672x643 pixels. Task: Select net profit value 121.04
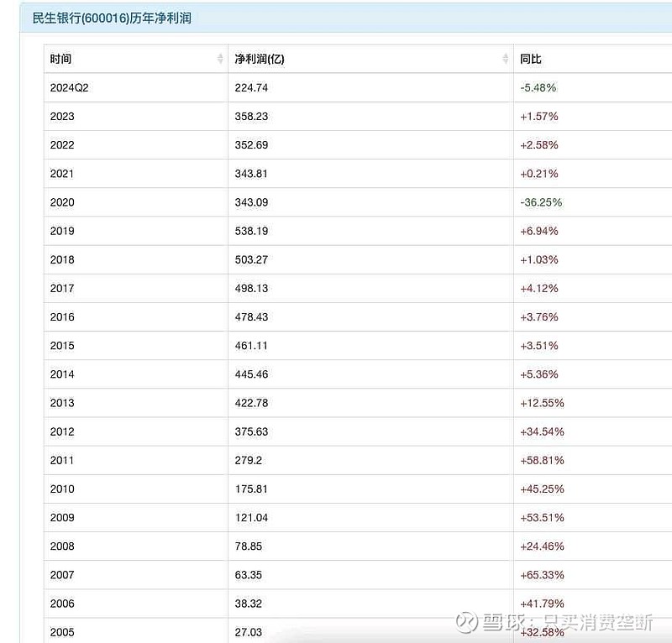pyautogui.click(x=251, y=518)
